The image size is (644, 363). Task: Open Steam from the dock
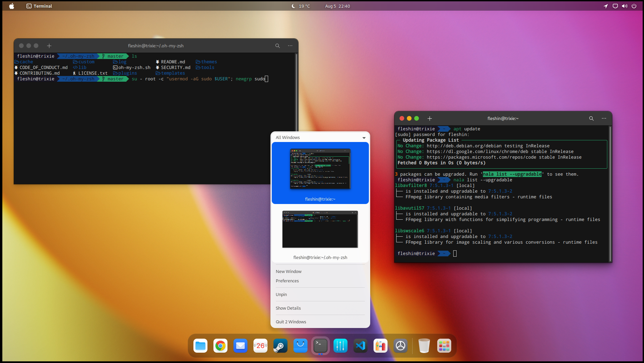pos(280,346)
